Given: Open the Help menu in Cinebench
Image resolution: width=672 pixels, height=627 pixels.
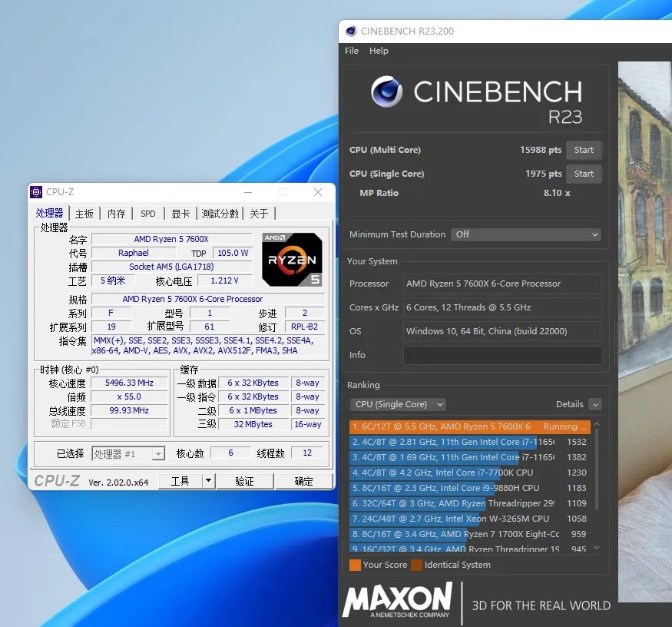Looking at the screenshot, I should (x=379, y=51).
